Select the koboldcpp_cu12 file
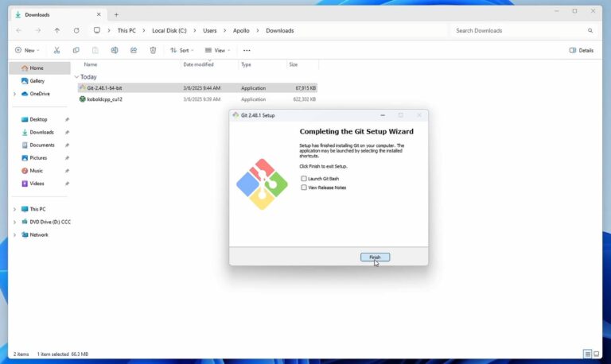Screen dimensions: 611x364 (197, 99)
